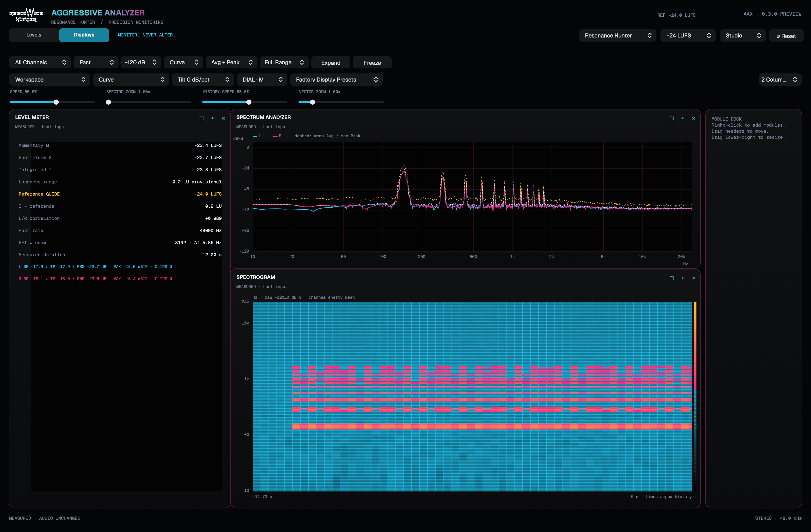The width and height of the screenshot is (811, 532).
Task: Open the Studio mode dropdown
Action: click(743, 35)
